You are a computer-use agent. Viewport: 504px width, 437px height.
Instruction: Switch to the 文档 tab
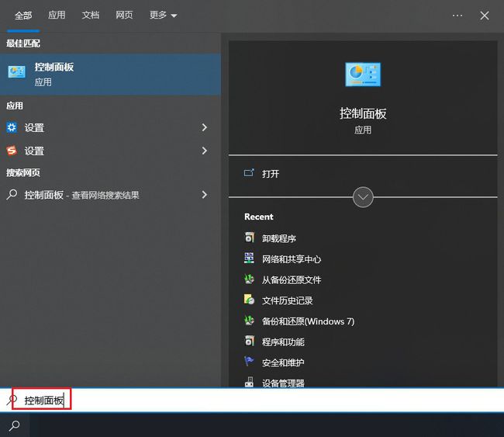90,15
